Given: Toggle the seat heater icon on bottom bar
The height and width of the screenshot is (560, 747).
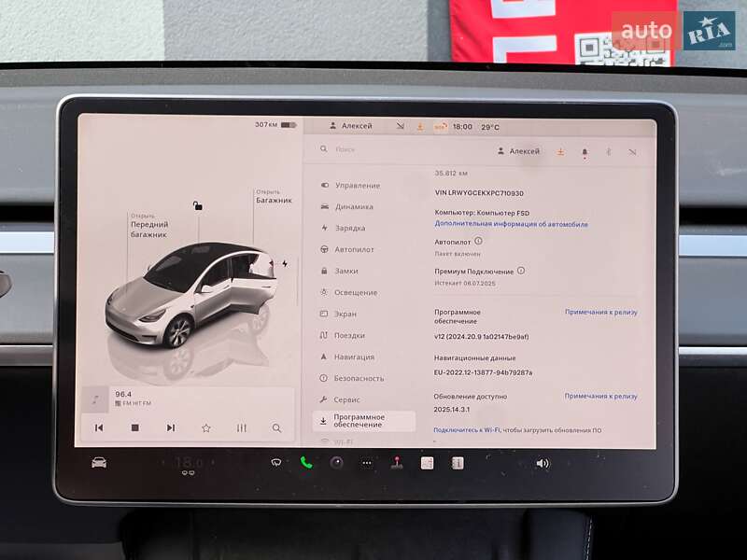Looking at the screenshot, I should coord(397,461).
